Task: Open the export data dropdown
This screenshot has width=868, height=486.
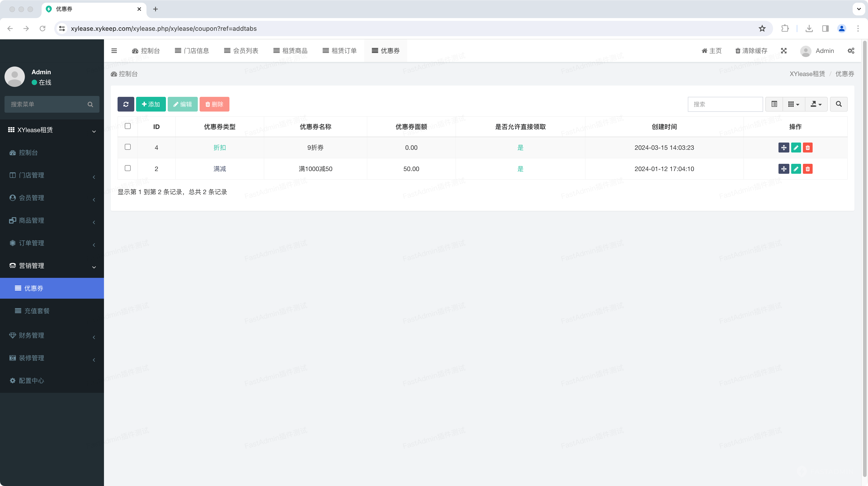Action: point(816,104)
